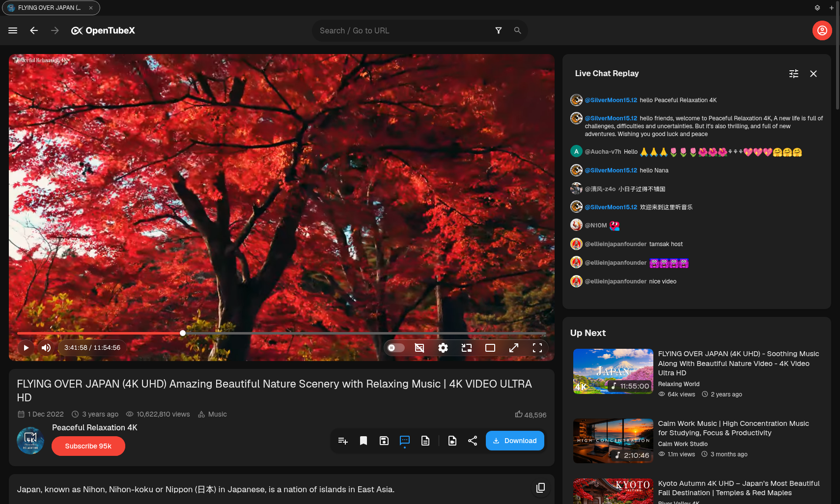Enter fullscreen video mode
The width and height of the screenshot is (840, 504).
[537, 348]
